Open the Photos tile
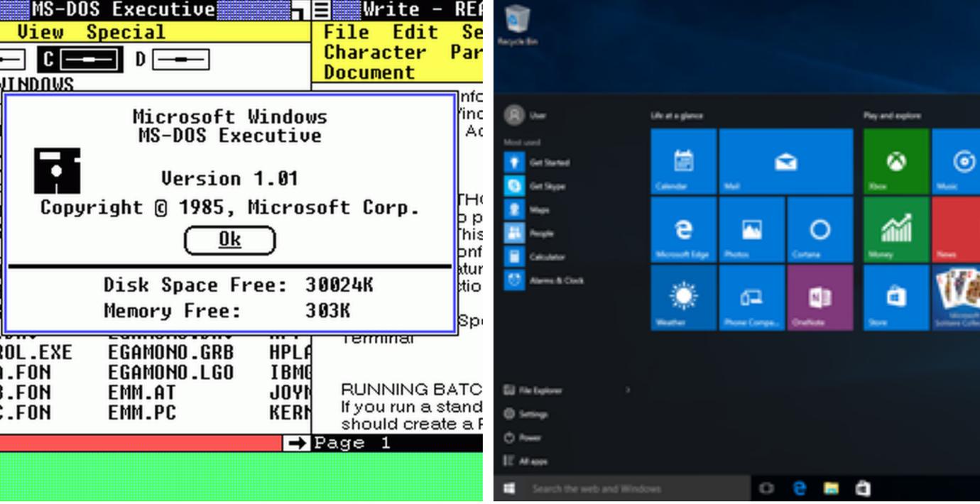This screenshot has width=980, height=504. [751, 229]
